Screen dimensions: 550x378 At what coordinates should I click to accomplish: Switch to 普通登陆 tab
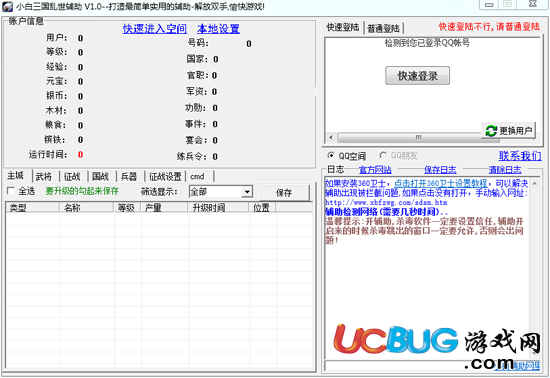click(x=383, y=28)
